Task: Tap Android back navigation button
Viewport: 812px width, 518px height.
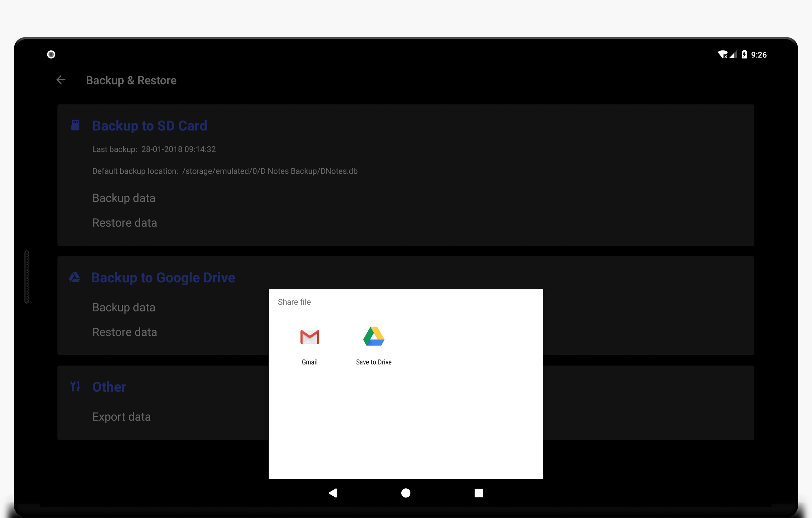Action: pyautogui.click(x=333, y=493)
